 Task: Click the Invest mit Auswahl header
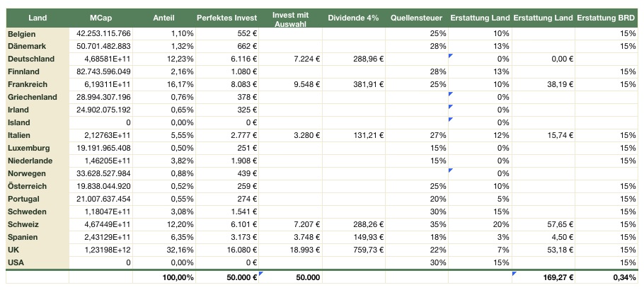pos(292,17)
